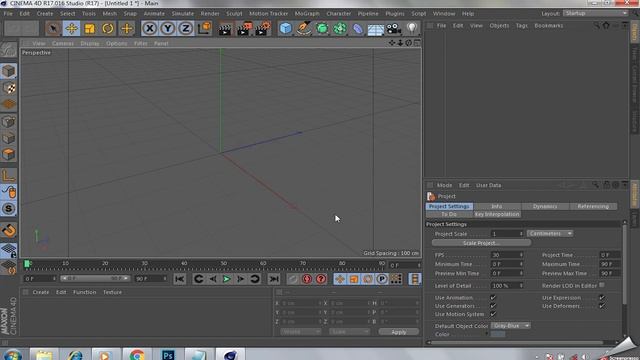
Task: Toggle the Z axis lock
Action: [186, 29]
